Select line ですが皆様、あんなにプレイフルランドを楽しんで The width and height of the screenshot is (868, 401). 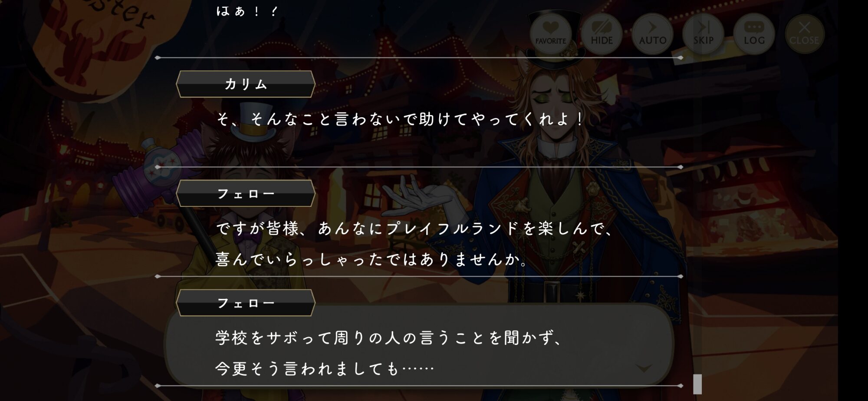(x=414, y=229)
